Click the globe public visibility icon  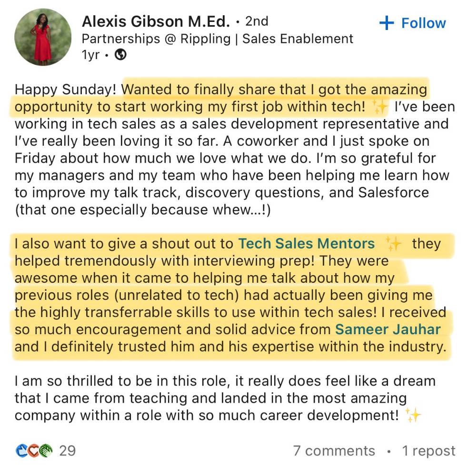[x=121, y=55]
